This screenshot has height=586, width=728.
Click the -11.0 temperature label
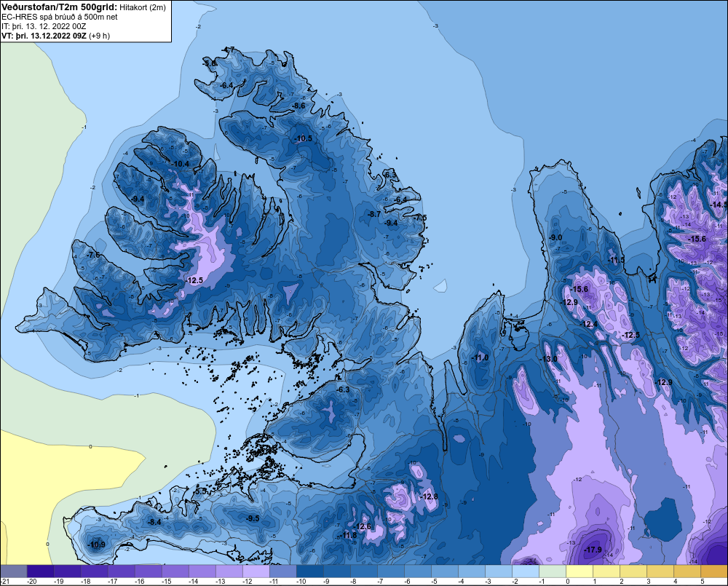pos(480,357)
